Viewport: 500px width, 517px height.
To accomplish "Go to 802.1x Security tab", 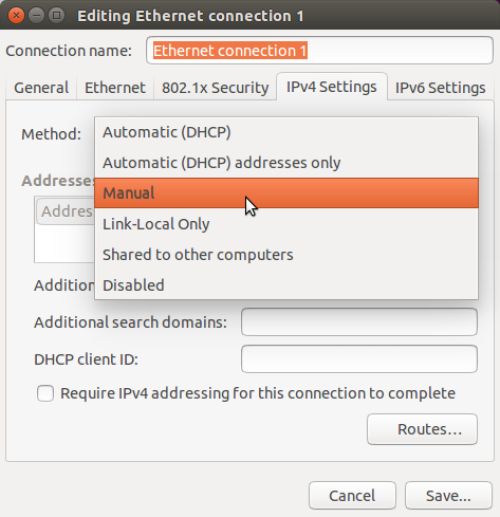I will (x=215, y=88).
